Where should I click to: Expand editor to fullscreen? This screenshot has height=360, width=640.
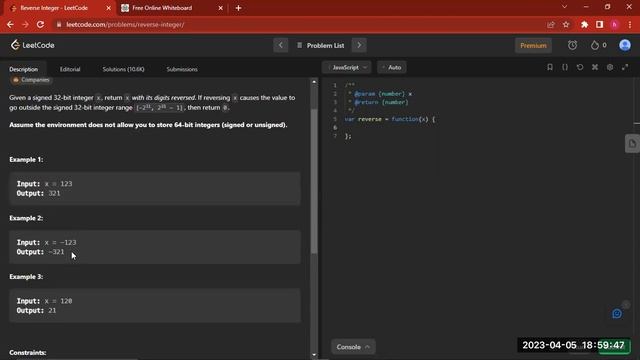(x=625, y=67)
